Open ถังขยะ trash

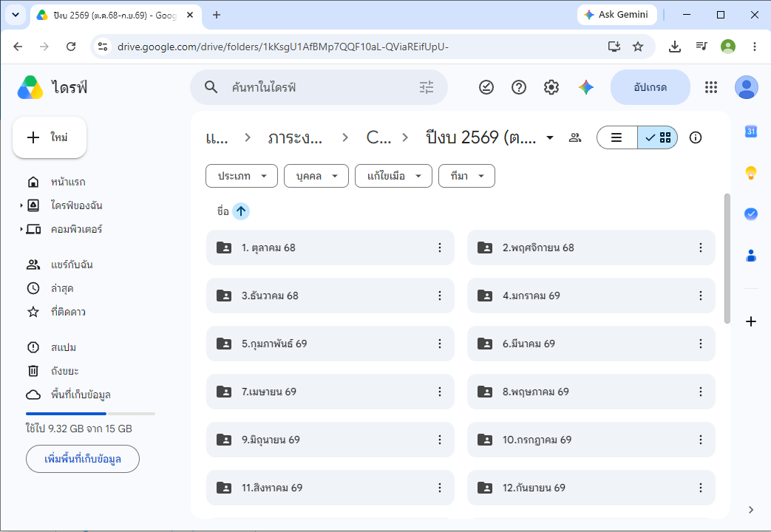tap(64, 371)
